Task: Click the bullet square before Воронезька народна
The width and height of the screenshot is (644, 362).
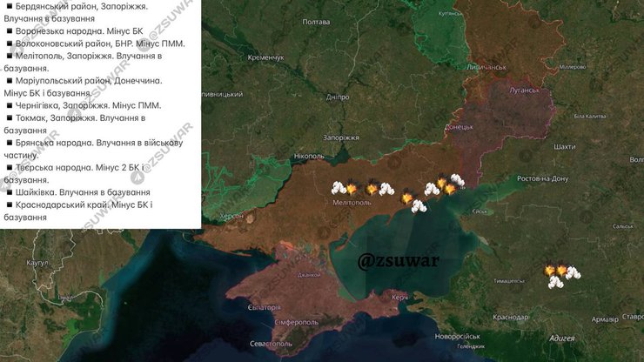Action: [9, 31]
